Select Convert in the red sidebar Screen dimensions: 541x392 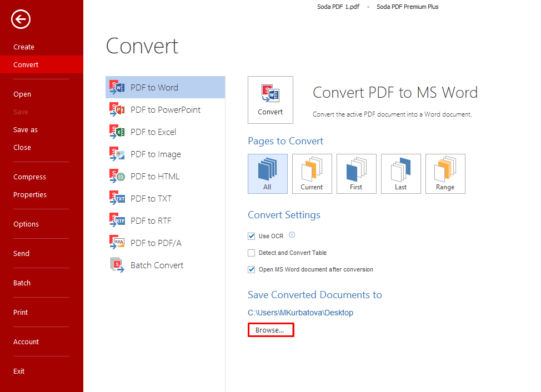pos(42,64)
